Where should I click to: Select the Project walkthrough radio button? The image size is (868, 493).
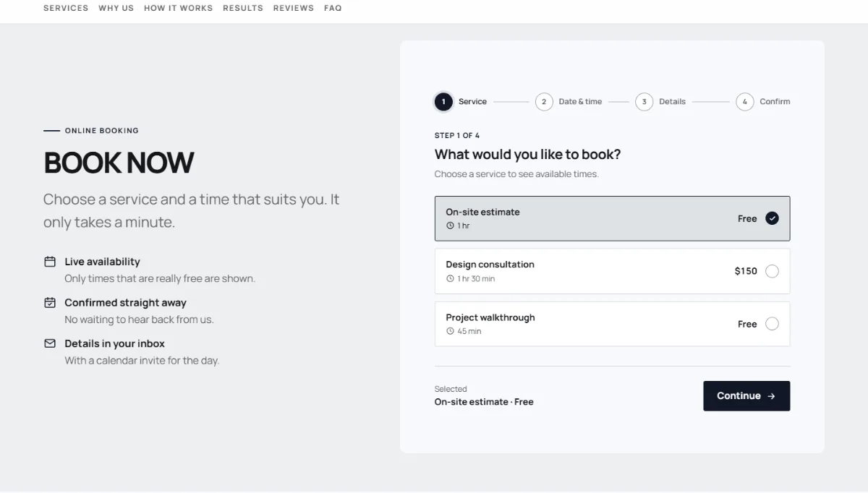click(x=772, y=324)
